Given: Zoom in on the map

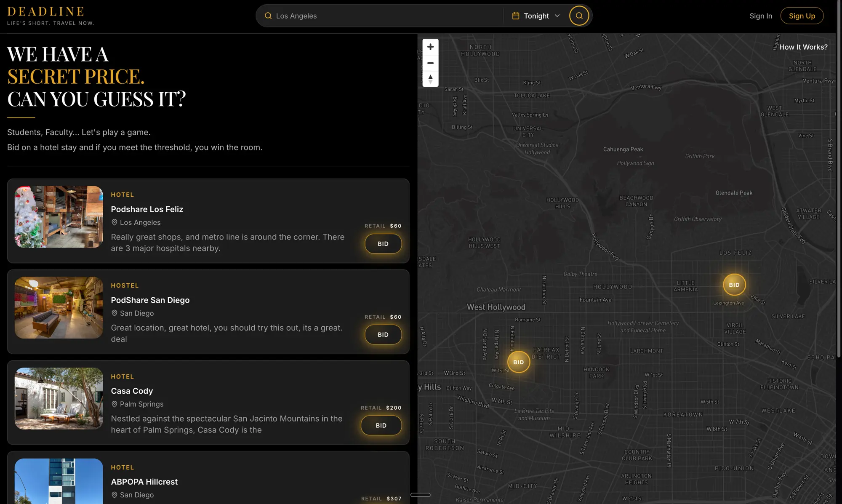Looking at the screenshot, I should tap(430, 47).
